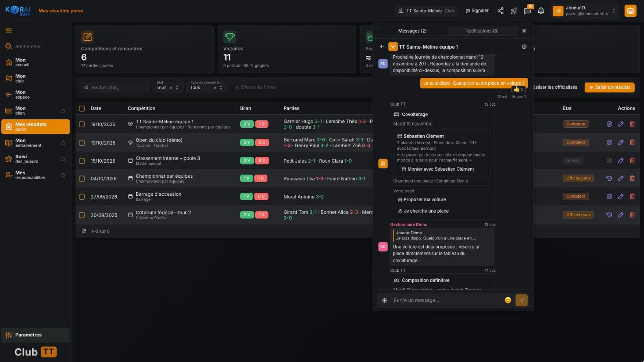This screenshot has width=644, height=362.
Task: Open the Joueur D. account menu
Action: tap(584, 11)
